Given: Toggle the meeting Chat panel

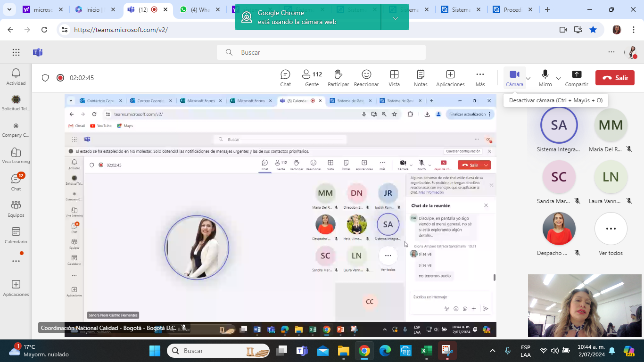Looking at the screenshot, I should pyautogui.click(x=285, y=78).
